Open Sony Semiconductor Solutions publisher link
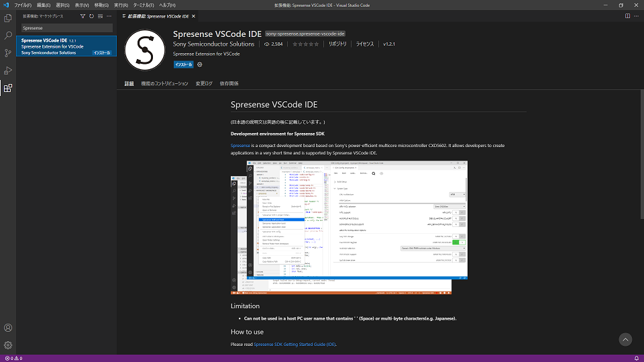This screenshot has height=362, width=644. click(x=213, y=44)
